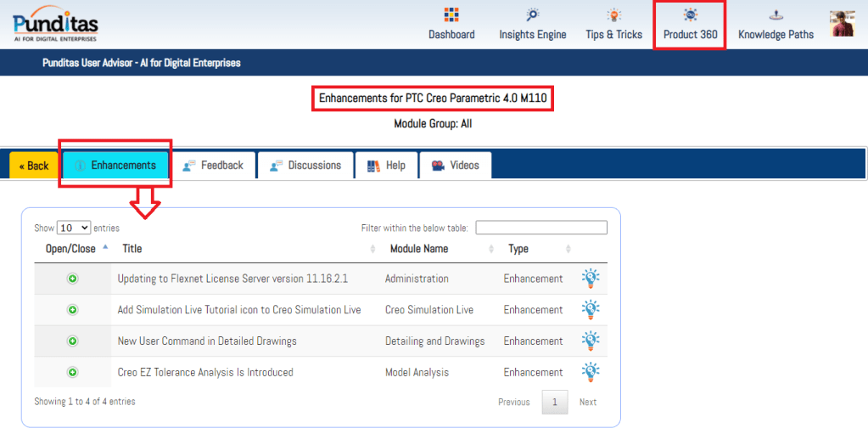Click lightbulb icon for Creo EZ Tolerance row
This screenshot has height=434, width=868.
[591, 372]
